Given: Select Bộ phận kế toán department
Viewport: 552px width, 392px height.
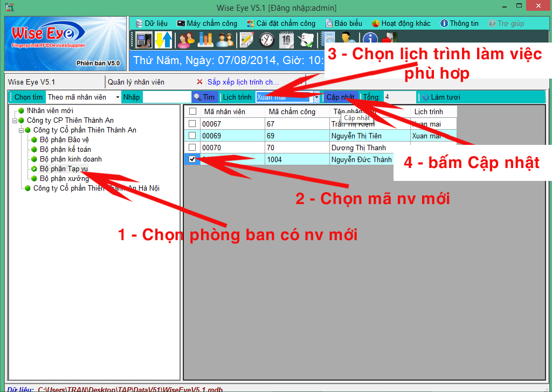Looking at the screenshot, I should [65, 149].
